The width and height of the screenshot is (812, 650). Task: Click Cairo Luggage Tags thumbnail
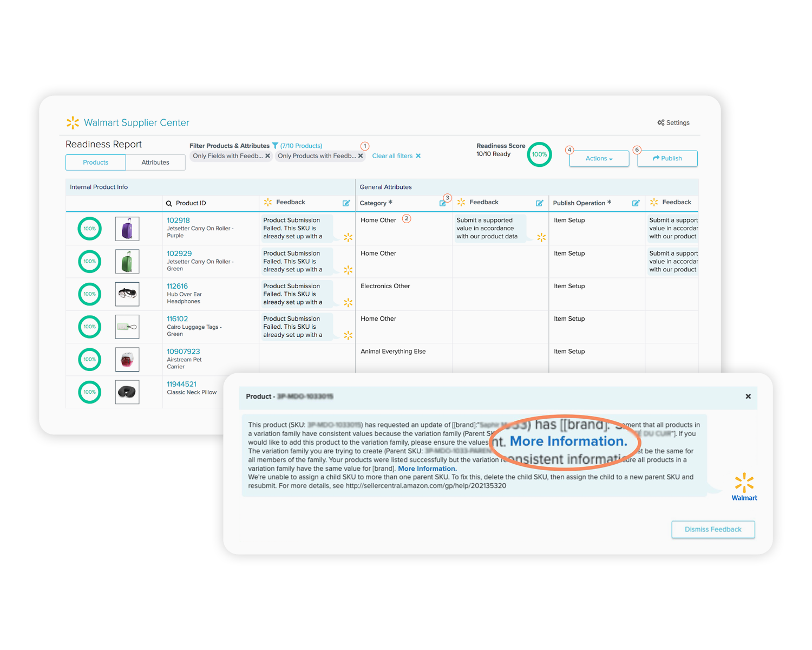[x=127, y=327]
